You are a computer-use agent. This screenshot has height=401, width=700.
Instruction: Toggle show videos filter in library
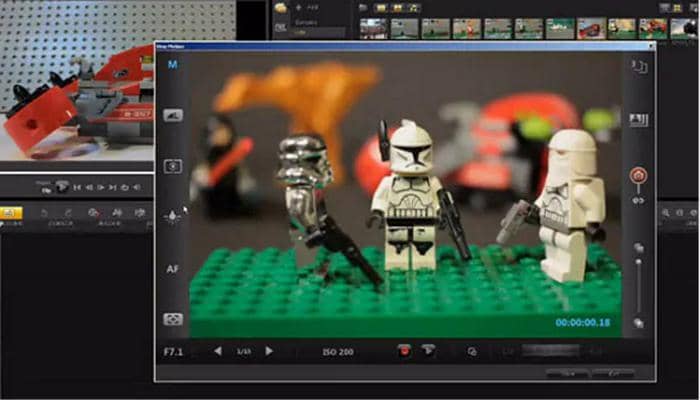[x=381, y=8]
